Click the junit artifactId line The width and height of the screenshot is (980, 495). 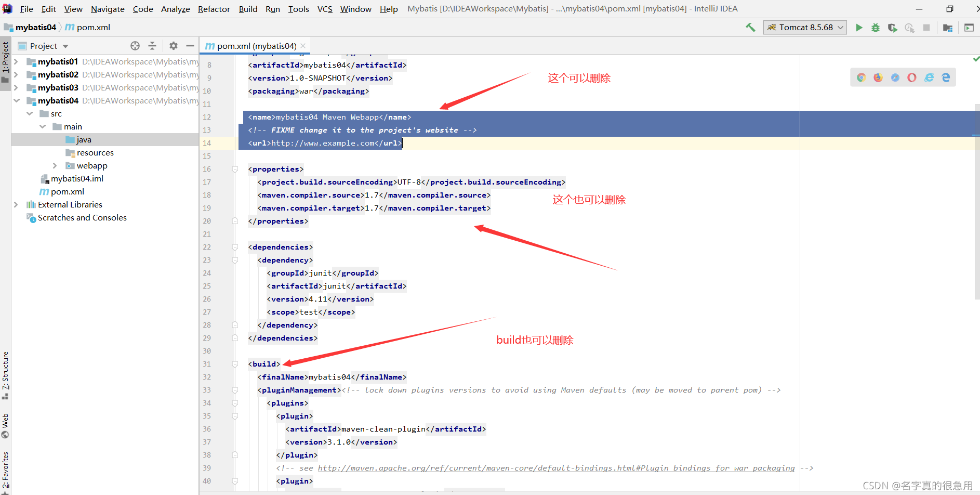click(x=337, y=286)
